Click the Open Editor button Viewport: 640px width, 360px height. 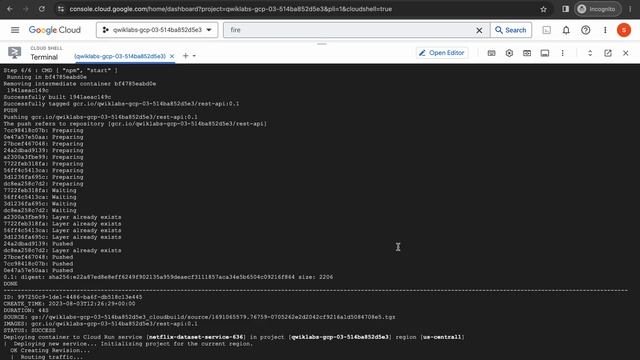pyautogui.click(x=442, y=53)
